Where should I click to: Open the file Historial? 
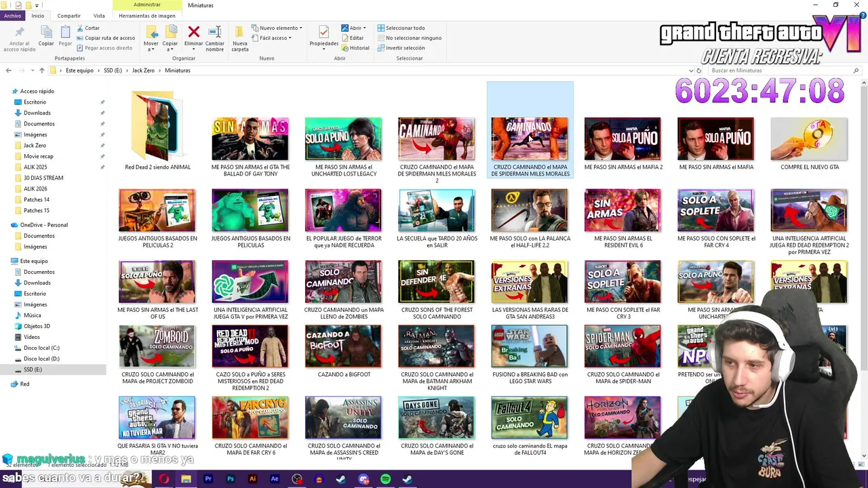[x=355, y=48]
